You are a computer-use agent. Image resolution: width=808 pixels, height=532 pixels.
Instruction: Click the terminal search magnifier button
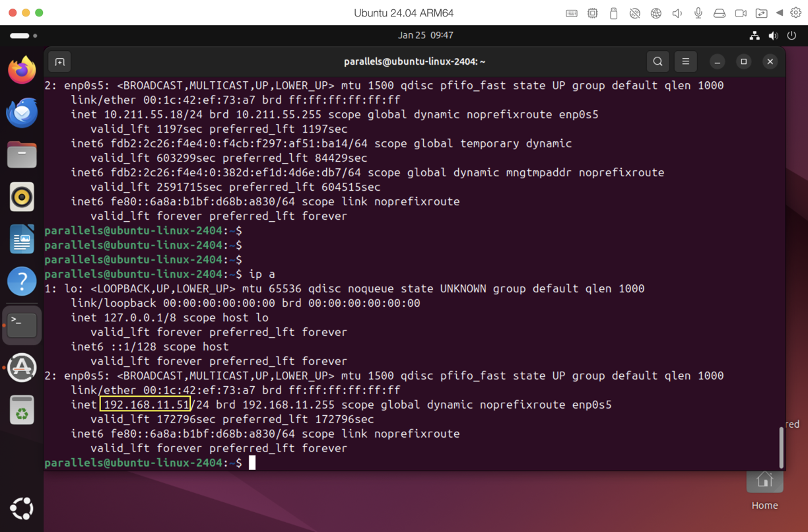[x=657, y=61]
